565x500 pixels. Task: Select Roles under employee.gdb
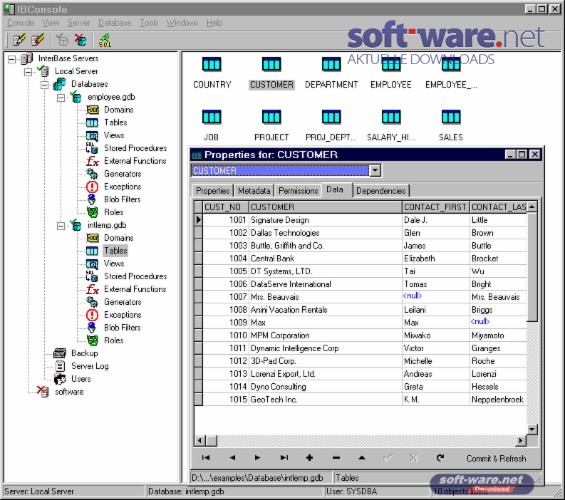coord(114,212)
